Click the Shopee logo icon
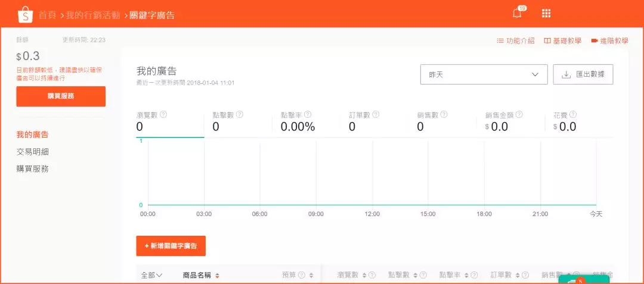Image resolution: width=644 pixels, height=284 pixels. pos(25,14)
